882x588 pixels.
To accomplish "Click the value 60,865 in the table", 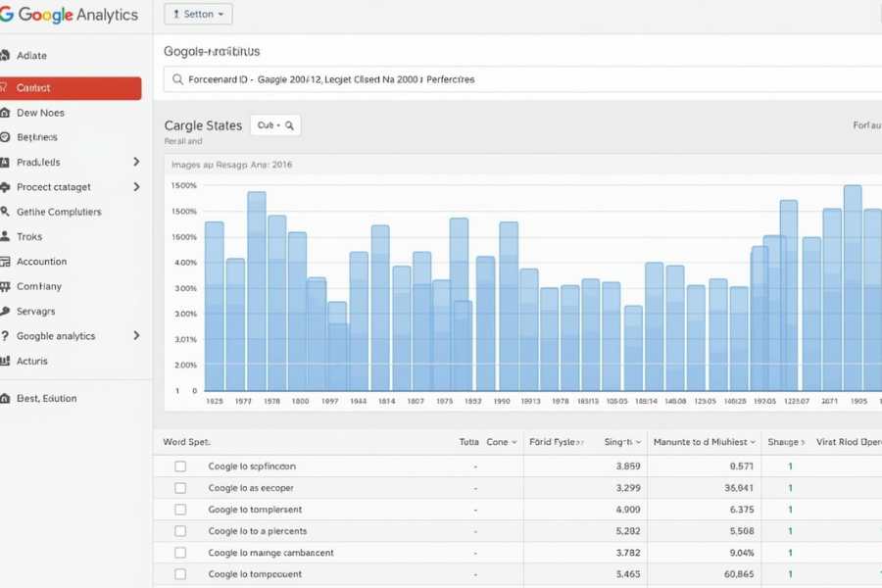I will pyautogui.click(x=739, y=574).
